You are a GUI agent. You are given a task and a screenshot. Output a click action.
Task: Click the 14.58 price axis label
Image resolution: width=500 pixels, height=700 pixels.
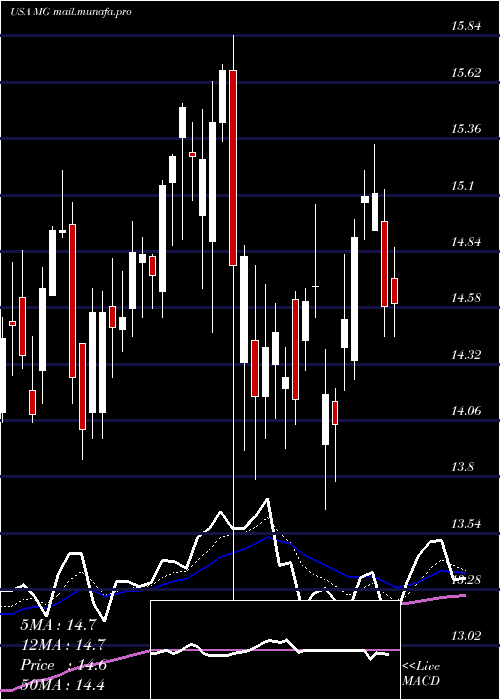[466, 298]
